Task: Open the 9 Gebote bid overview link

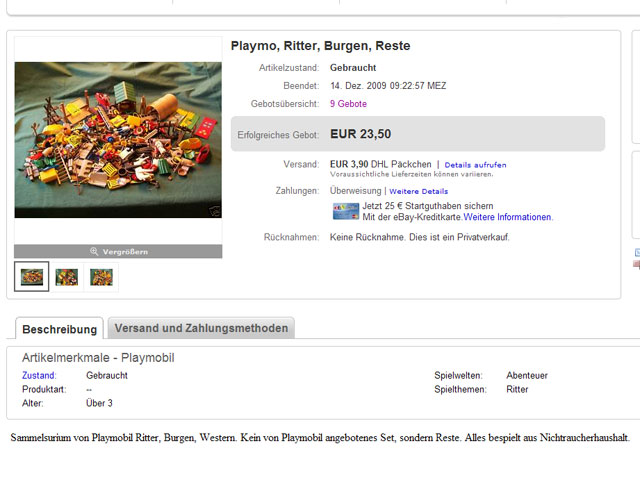Action: [348, 104]
